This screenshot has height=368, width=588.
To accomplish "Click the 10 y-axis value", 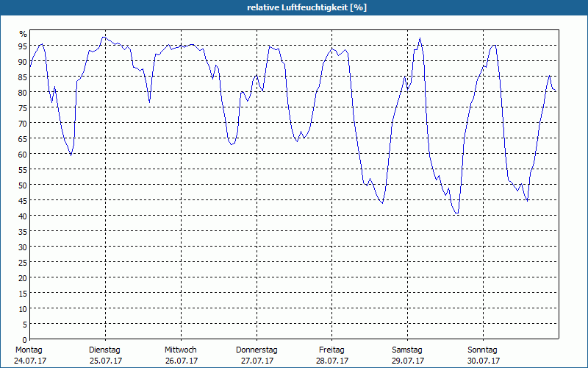I will tap(24, 309).
